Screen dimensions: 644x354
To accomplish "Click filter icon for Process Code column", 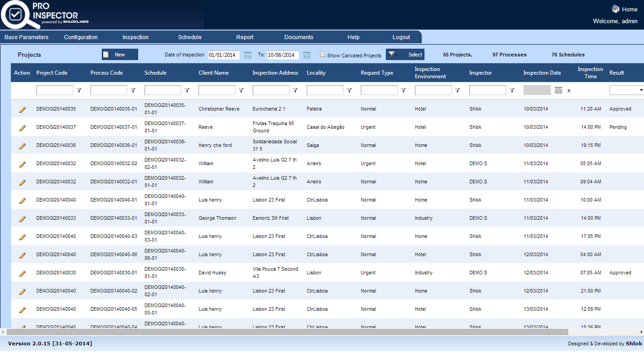I will click(x=133, y=91).
